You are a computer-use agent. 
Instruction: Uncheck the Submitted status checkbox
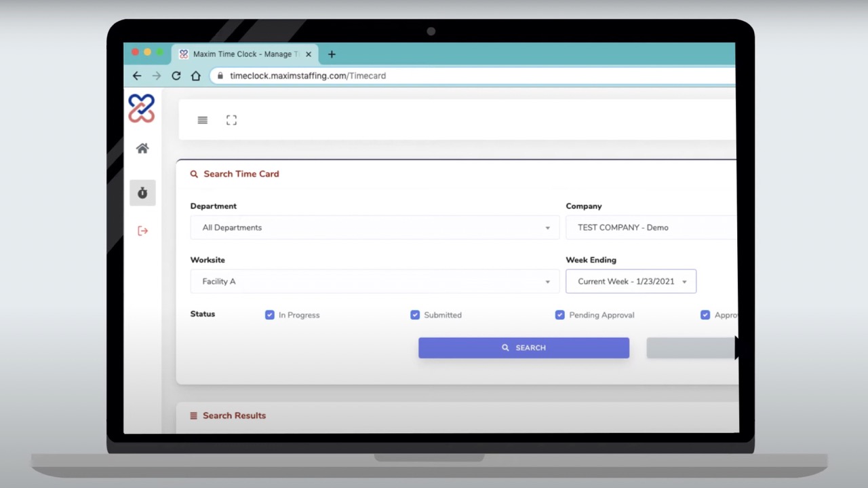click(415, 315)
